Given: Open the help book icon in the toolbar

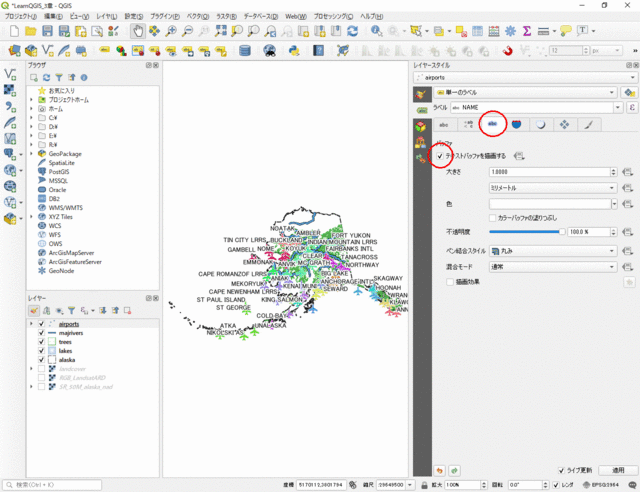Looking at the screenshot, I should click(318, 51).
